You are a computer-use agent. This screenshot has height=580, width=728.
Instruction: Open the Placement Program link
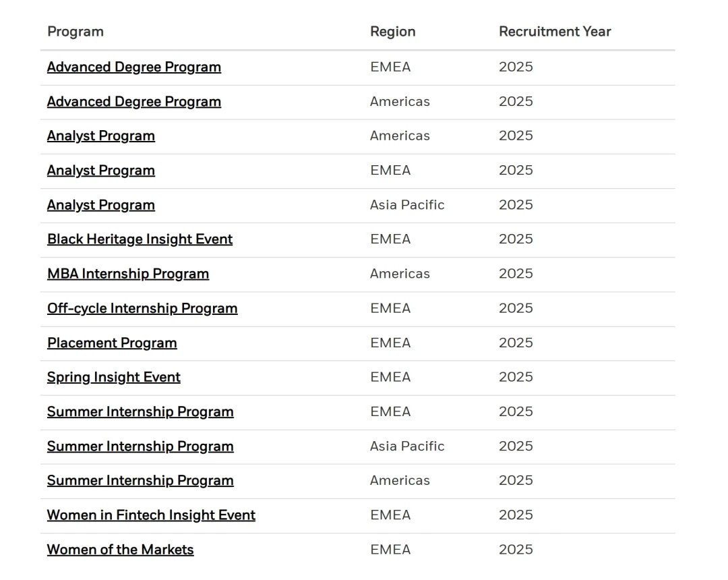coord(111,343)
